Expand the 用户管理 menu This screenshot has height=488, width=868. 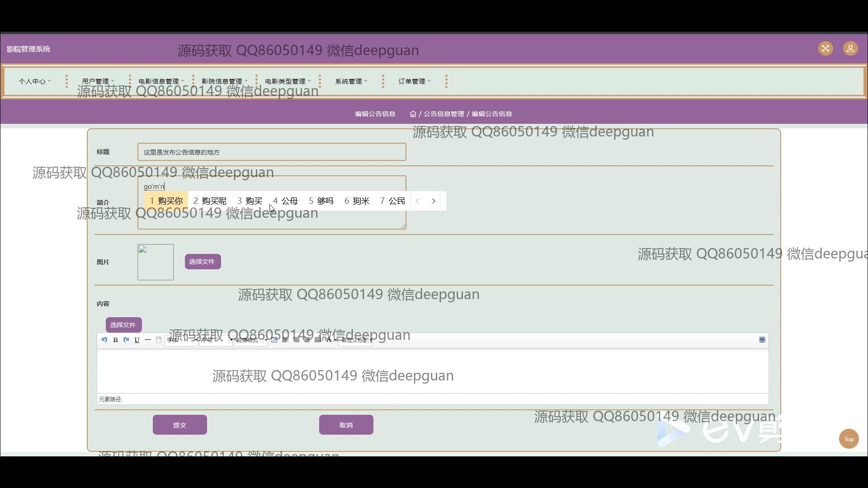click(98, 81)
